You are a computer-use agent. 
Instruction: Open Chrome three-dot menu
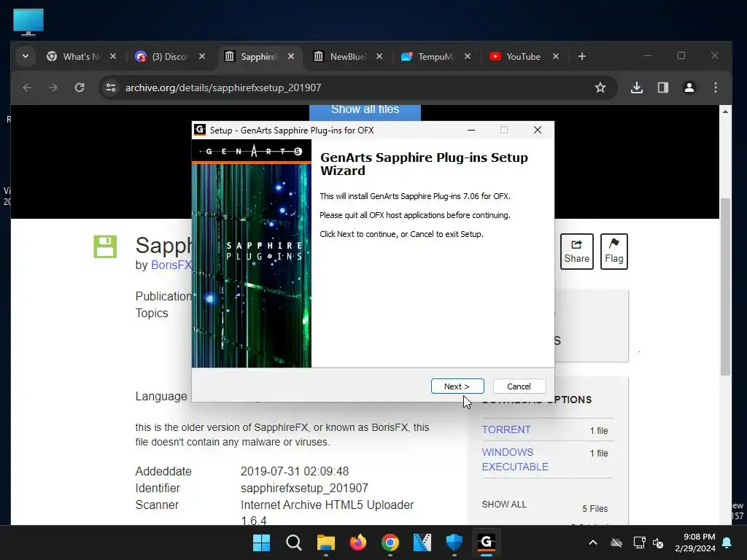(x=716, y=87)
